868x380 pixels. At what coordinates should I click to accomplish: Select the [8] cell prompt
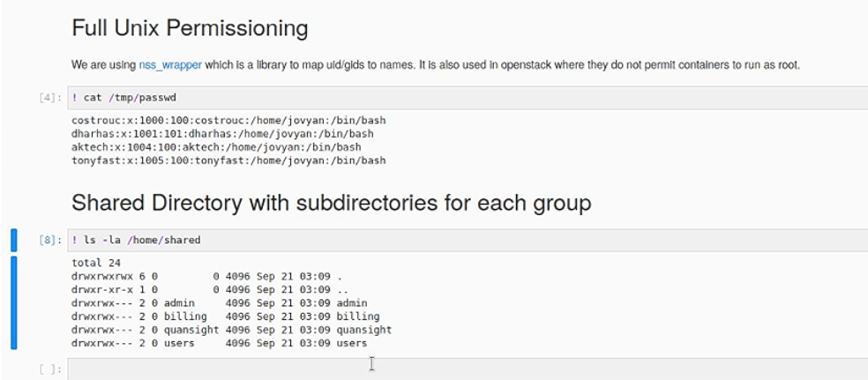pos(50,240)
